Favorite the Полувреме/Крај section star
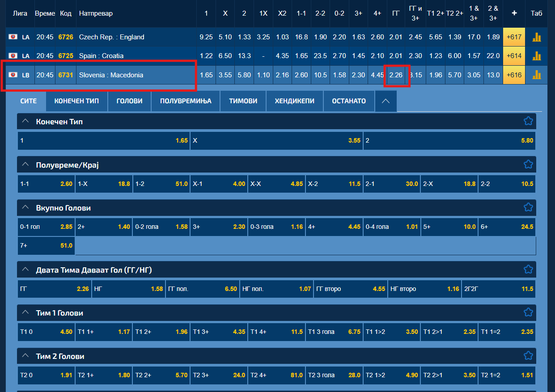The height and width of the screenshot is (392, 555). (x=528, y=164)
